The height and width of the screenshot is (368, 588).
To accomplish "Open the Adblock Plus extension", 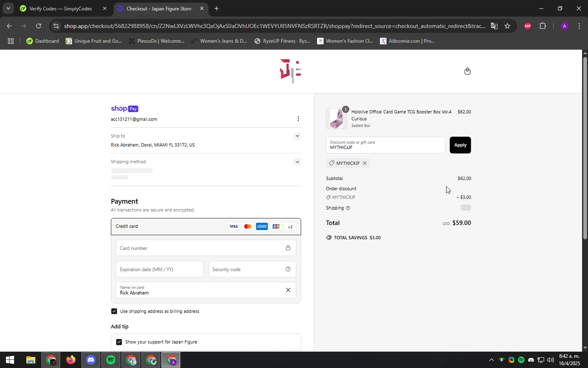I will pos(528,26).
